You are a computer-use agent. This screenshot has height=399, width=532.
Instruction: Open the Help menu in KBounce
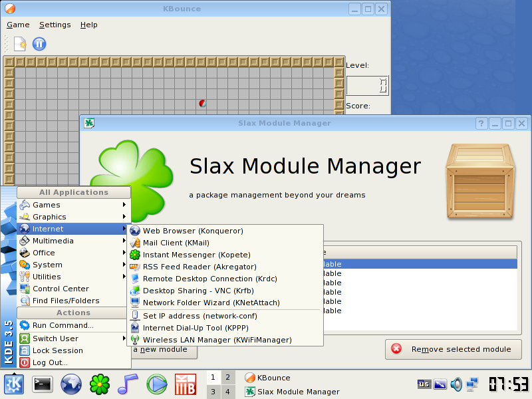tap(89, 25)
